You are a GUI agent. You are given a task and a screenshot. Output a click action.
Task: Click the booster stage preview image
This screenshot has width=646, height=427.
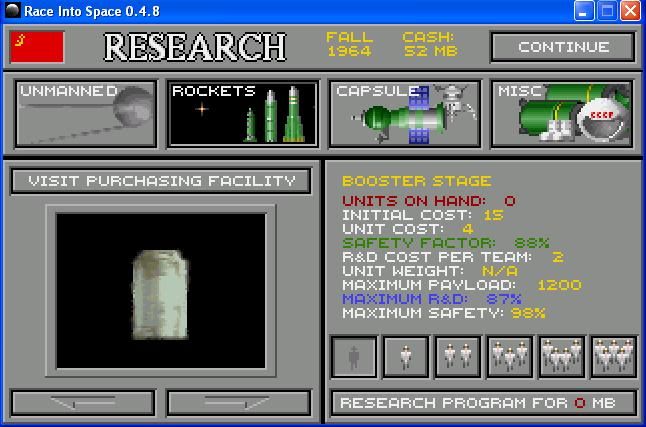coord(161,291)
